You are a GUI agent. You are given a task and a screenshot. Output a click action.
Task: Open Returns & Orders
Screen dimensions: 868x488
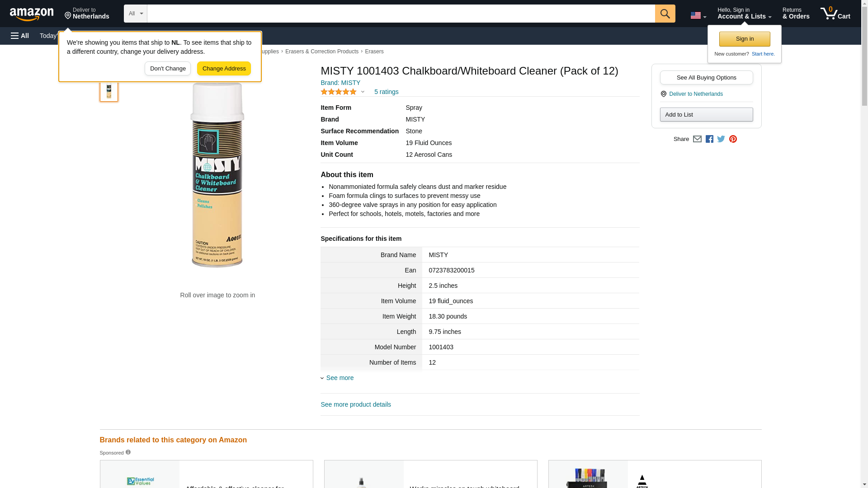click(x=796, y=14)
